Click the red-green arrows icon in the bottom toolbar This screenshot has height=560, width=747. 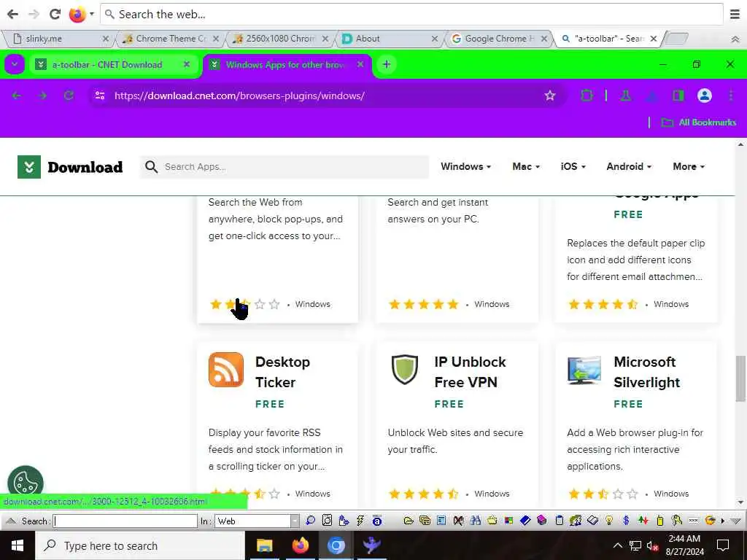pyautogui.click(x=643, y=521)
